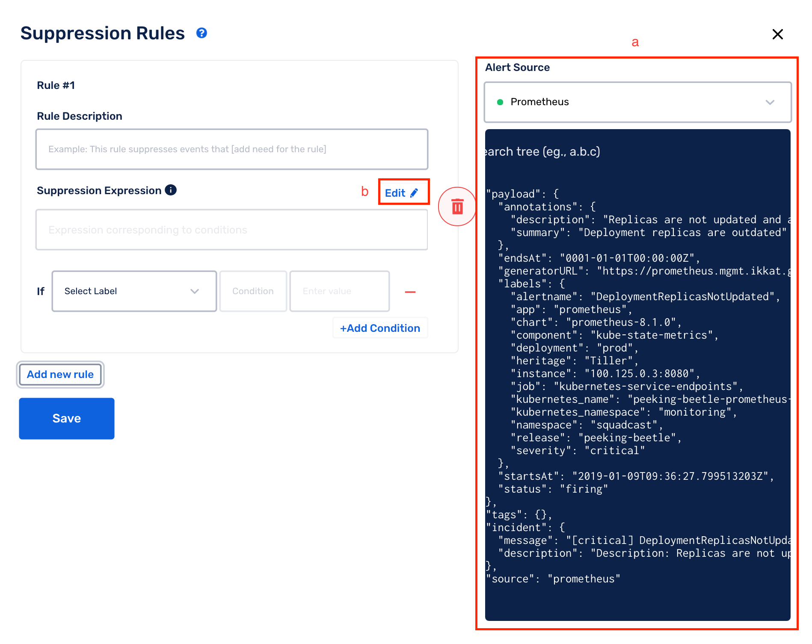Click the Suppression Expression info icon

pos(171,190)
